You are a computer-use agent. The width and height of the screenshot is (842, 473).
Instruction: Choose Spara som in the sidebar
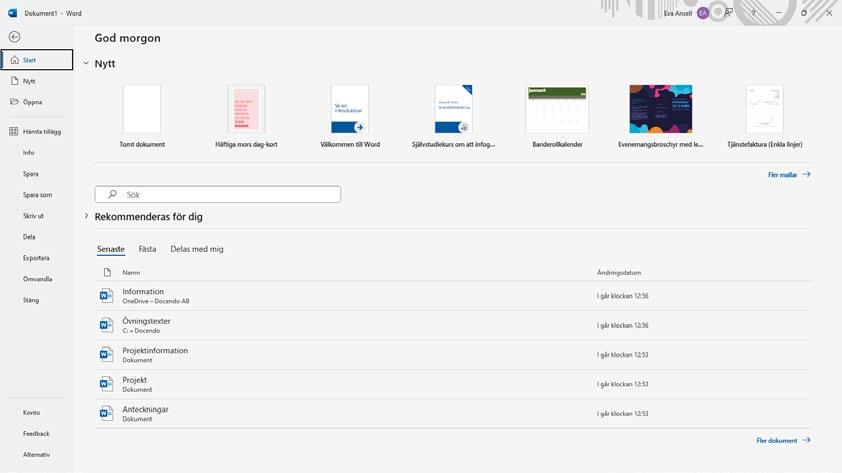(38, 195)
